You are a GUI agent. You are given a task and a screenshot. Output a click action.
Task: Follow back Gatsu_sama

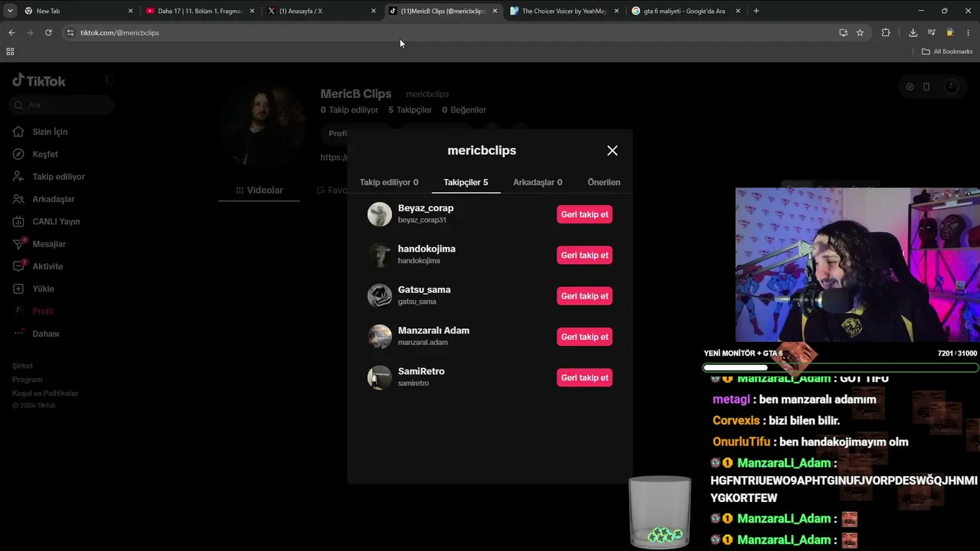tap(584, 296)
